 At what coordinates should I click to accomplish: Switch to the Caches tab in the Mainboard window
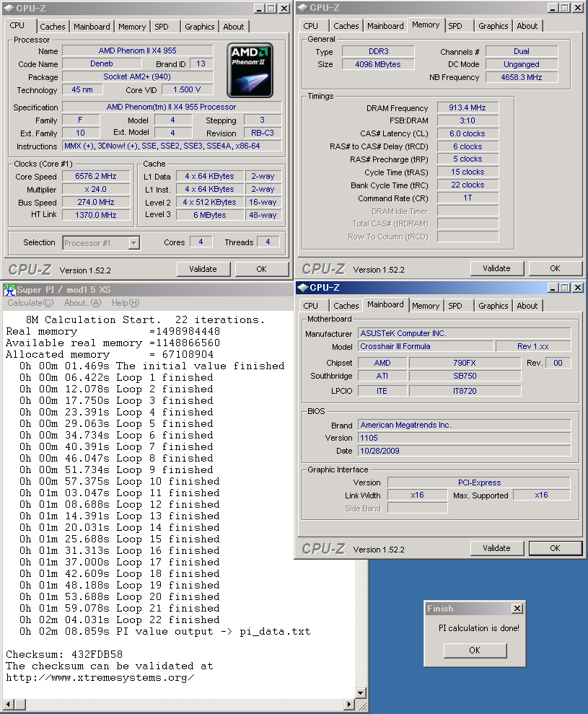point(346,305)
